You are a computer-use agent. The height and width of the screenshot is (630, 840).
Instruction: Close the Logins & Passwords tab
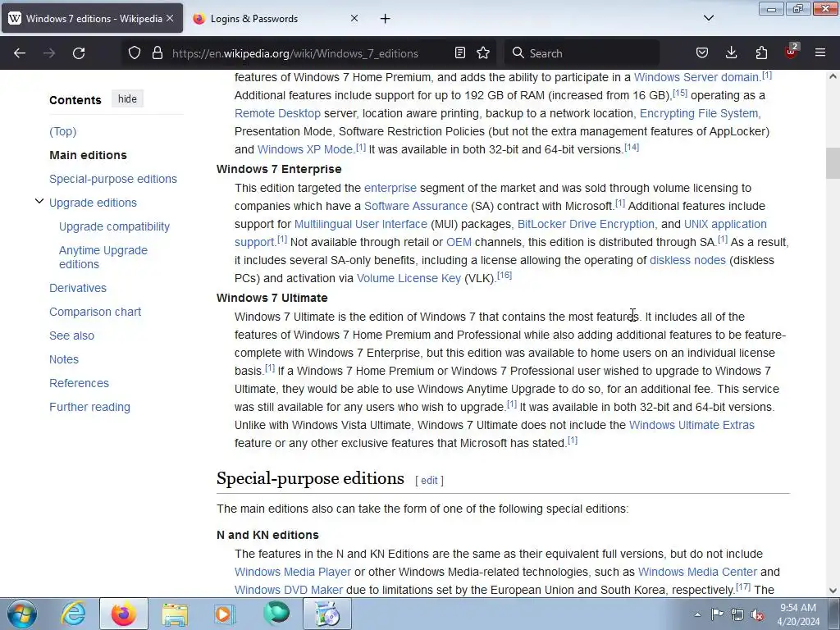(354, 18)
